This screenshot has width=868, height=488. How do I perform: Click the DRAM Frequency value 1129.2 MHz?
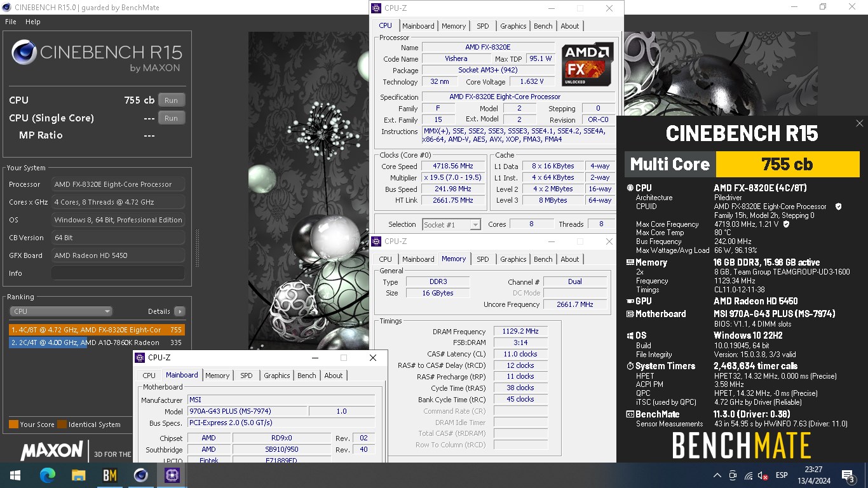click(x=520, y=332)
